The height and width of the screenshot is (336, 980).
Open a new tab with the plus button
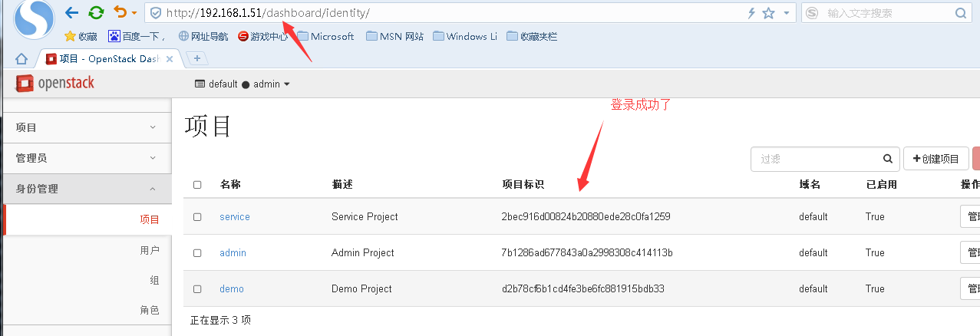click(197, 58)
